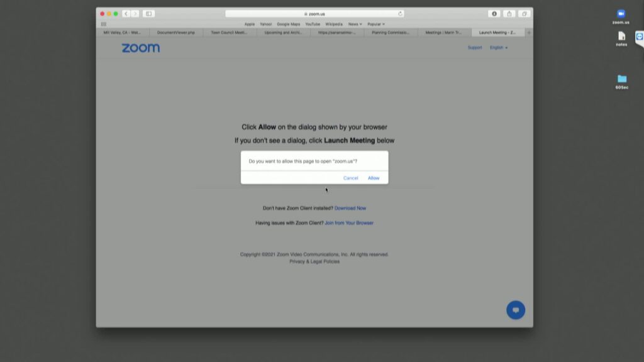Switch to the Meetings | Marin tab

[x=443, y=33]
